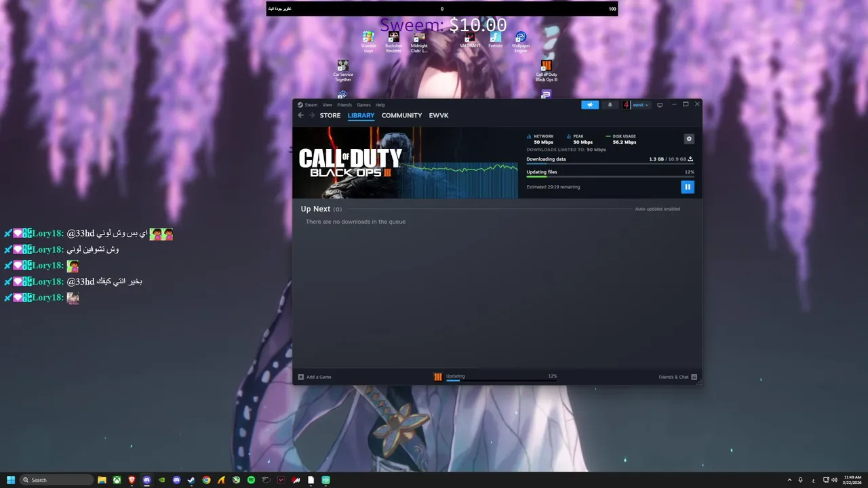Image resolution: width=868 pixels, height=488 pixels.
Task: Show hidden system tray icons
Action: (x=789, y=480)
